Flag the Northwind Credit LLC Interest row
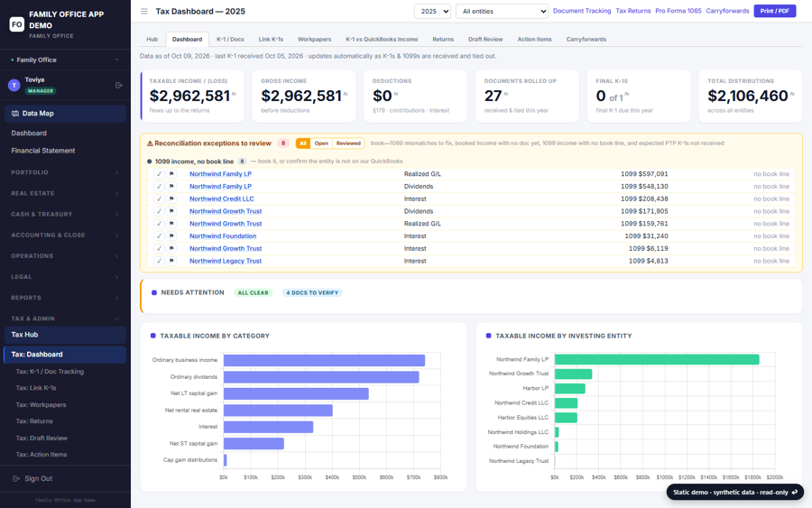This screenshot has width=812, height=508. 171,199
